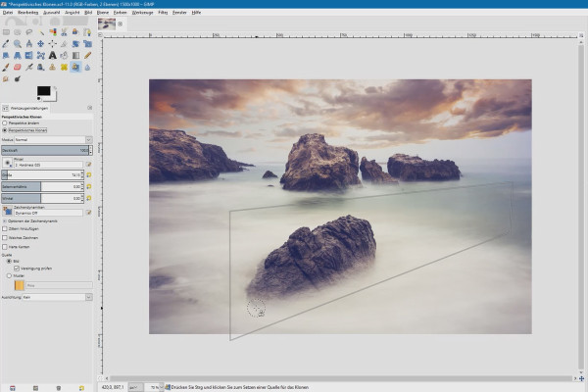Select the Fuzzy Select magic wand tool
This screenshot has width=588, height=392.
click(41, 32)
